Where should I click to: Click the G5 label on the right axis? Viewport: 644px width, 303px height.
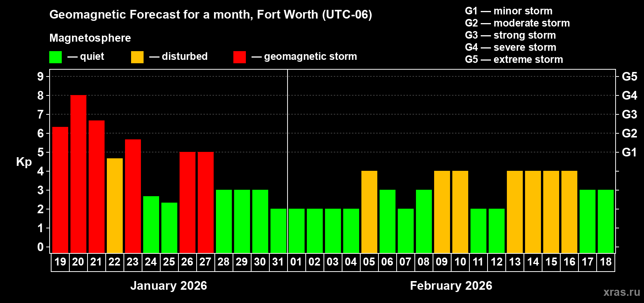click(x=630, y=77)
